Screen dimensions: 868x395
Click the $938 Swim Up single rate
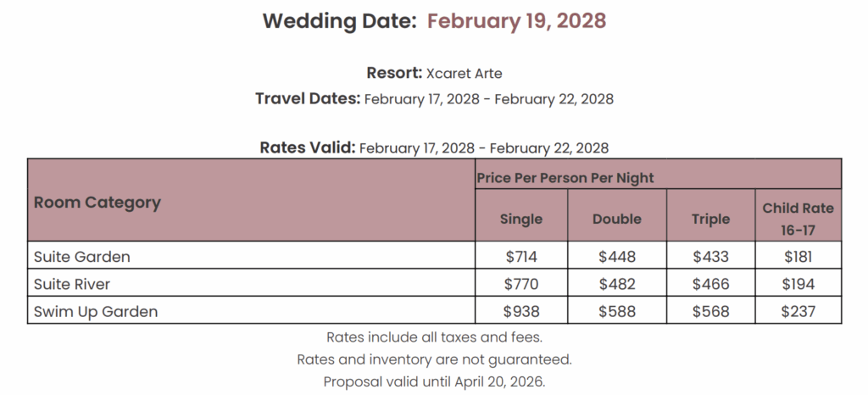coord(521,311)
